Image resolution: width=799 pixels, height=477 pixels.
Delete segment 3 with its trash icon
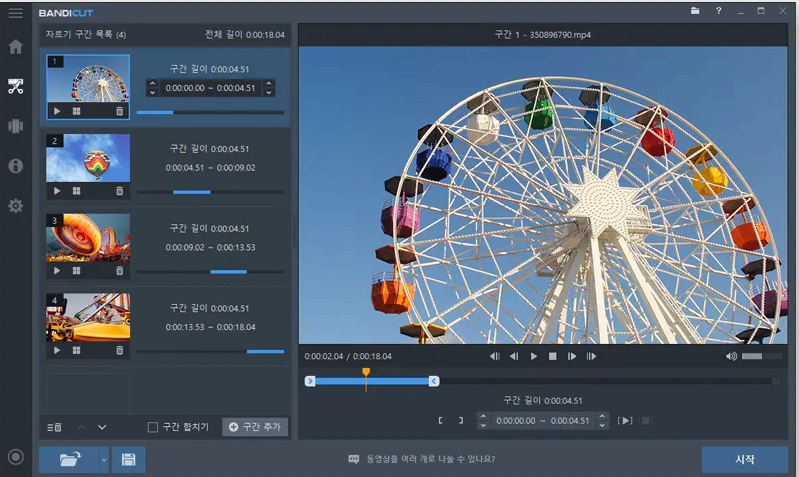click(x=119, y=271)
